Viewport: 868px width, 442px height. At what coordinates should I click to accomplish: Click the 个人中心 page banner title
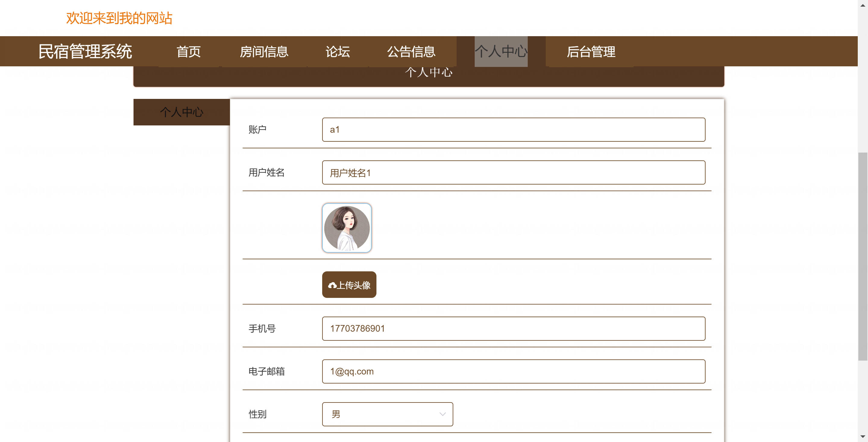[429, 72]
